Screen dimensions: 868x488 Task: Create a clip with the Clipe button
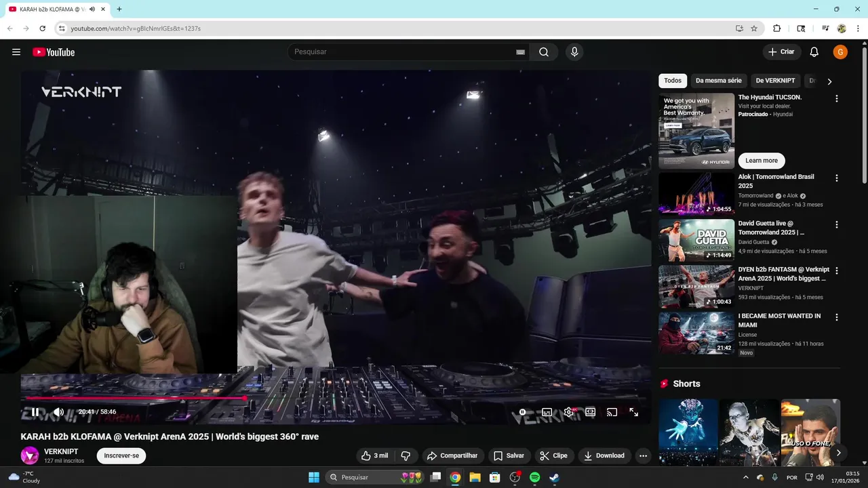pos(554,455)
